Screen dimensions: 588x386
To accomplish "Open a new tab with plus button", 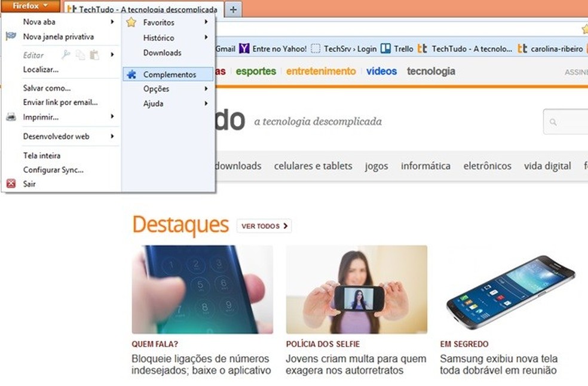I will pos(233,10).
